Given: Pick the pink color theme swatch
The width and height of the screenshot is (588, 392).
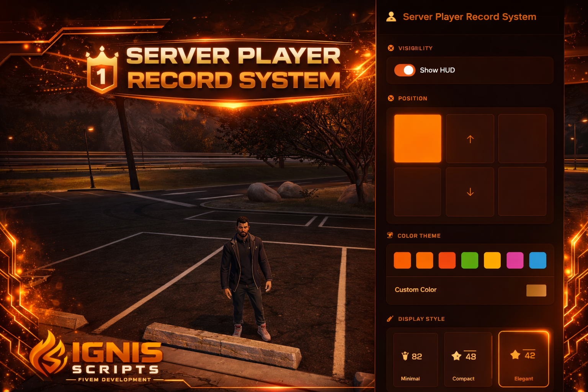Looking at the screenshot, I should pos(515,260).
